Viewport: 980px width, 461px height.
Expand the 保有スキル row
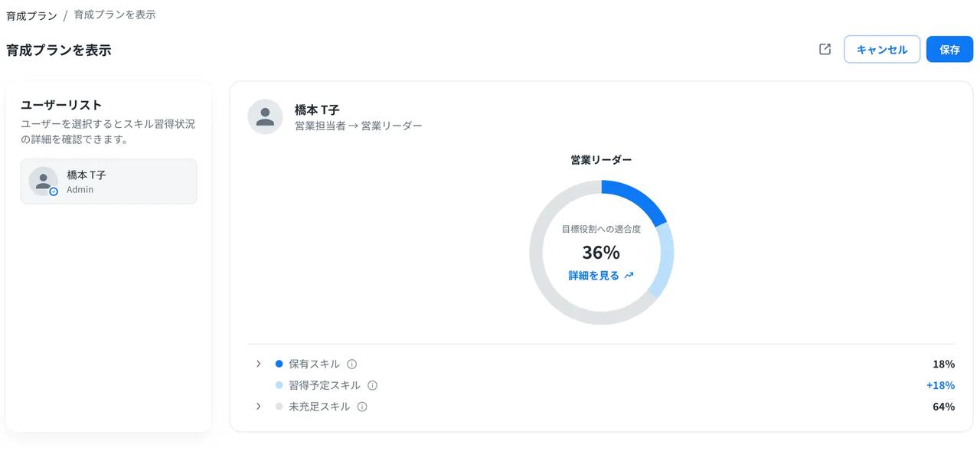pos(259,364)
